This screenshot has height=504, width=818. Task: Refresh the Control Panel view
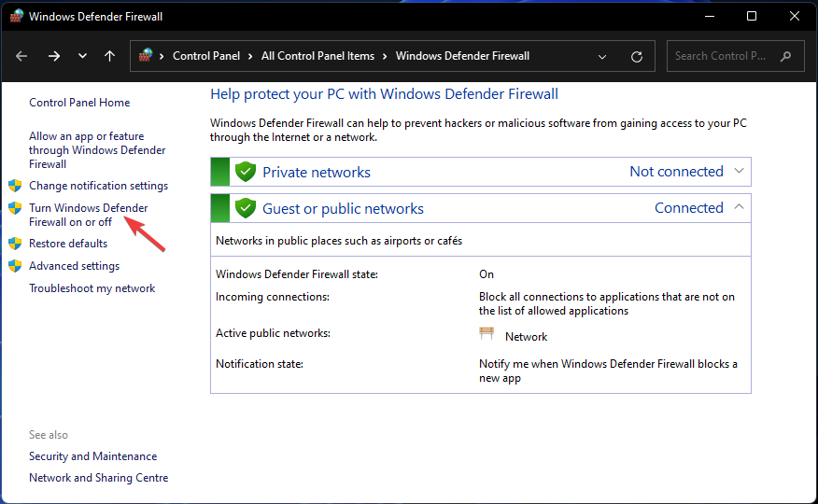coord(637,56)
